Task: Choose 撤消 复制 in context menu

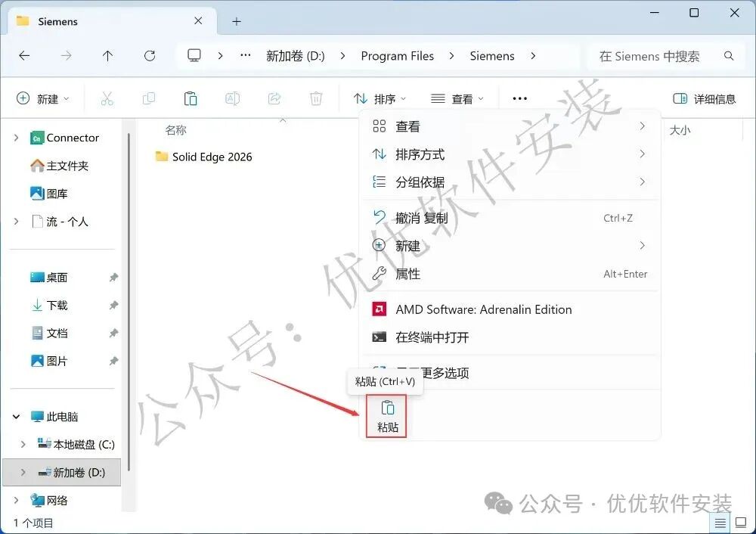Action: pos(510,218)
